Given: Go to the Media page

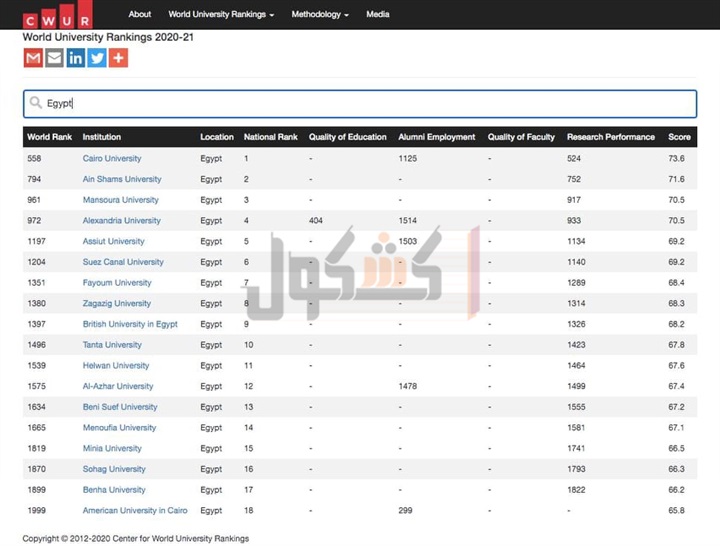Looking at the screenshot, I should 378,15.
